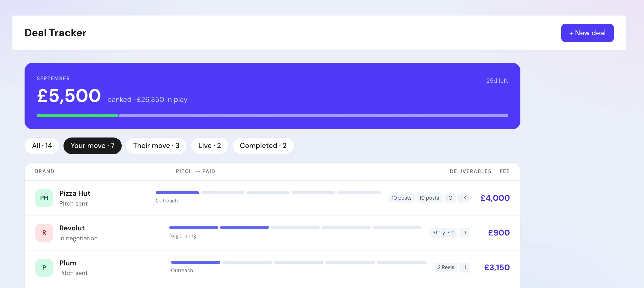Select the All · 14 filter tab

point(42,146)
